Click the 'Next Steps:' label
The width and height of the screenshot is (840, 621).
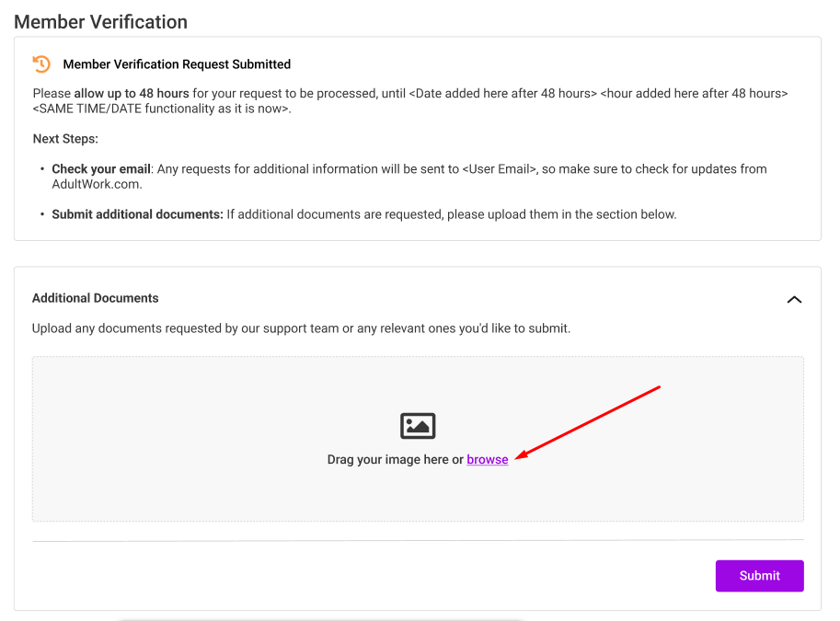(x=65, y=139)
